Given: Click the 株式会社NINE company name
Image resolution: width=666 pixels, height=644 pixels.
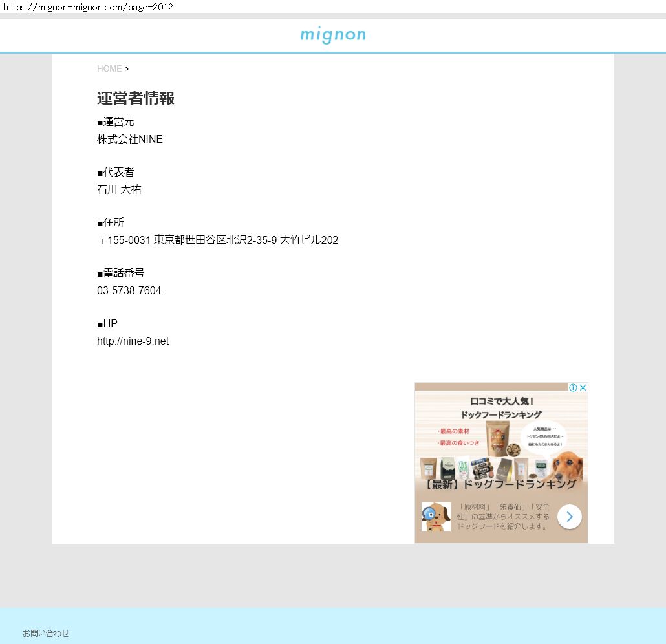Looking at the screenshot, I should pyautogui.click(x=130, y=139).
